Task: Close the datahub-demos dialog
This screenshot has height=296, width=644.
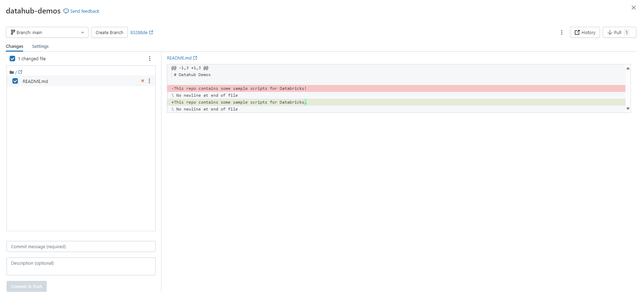Action: click(633, 8)
